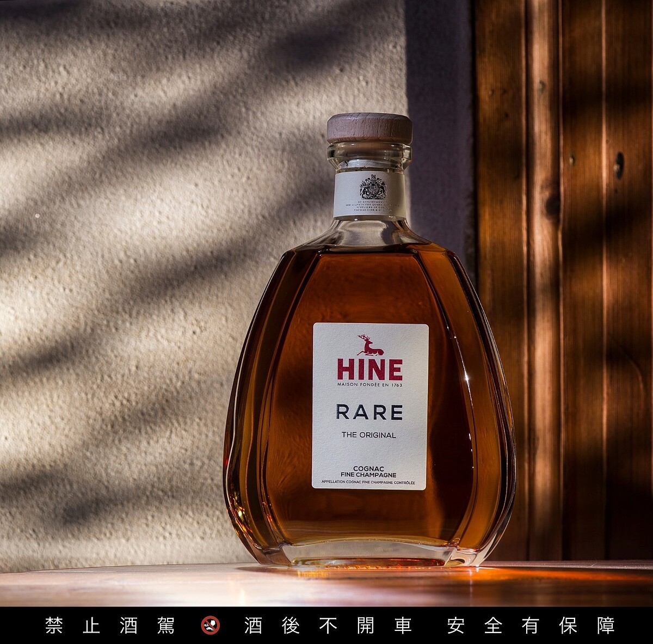Click the APPELLATION COGNAC FINE CHAMPAGNE CONTRÔLÉE line
The width and height of the screenshot is (653, 644).
tap(368, 482)
